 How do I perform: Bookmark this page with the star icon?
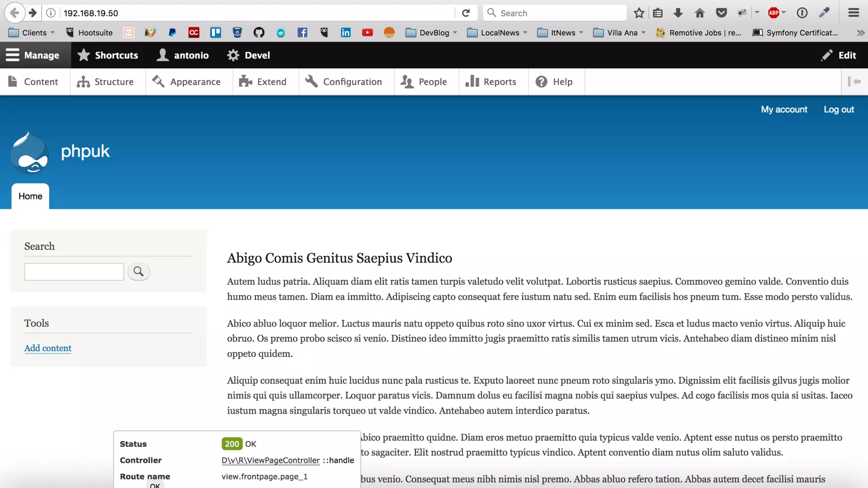point(639,13)
